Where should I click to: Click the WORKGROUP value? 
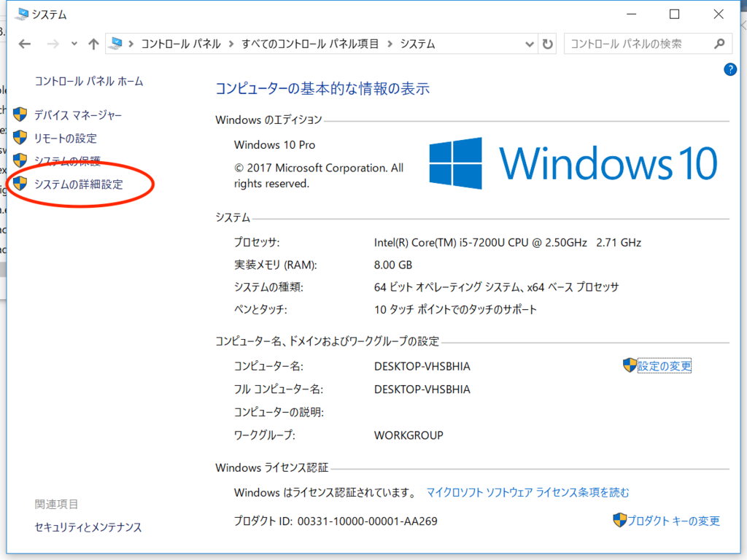click(x=409, y=435)
